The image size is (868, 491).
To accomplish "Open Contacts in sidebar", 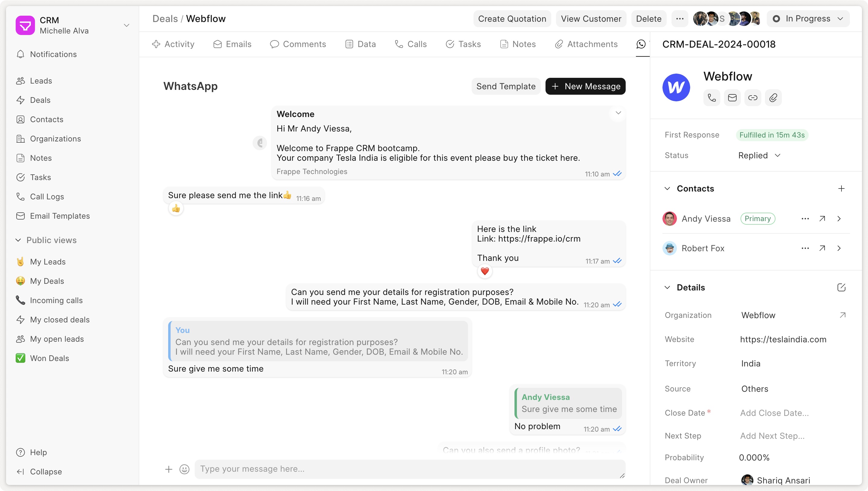I will [46, 119].
